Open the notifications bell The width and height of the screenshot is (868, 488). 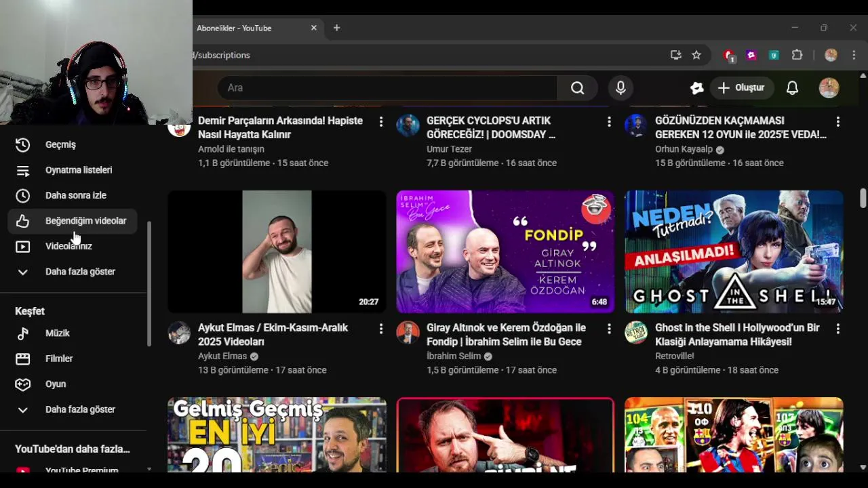point(792,87)
